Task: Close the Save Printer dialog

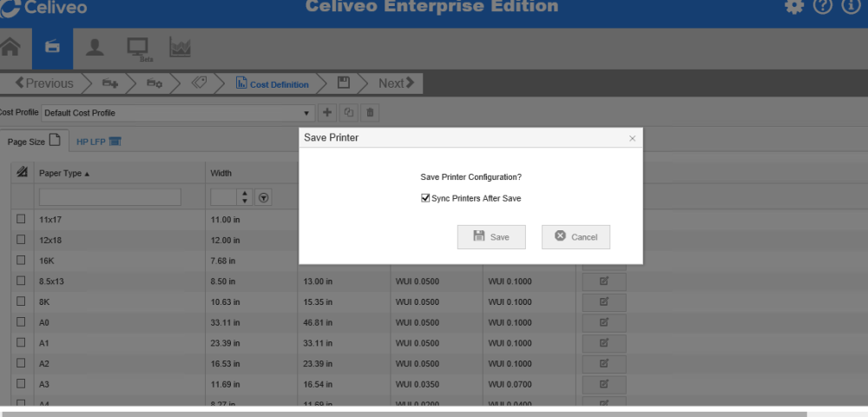Action: [632, 138]
